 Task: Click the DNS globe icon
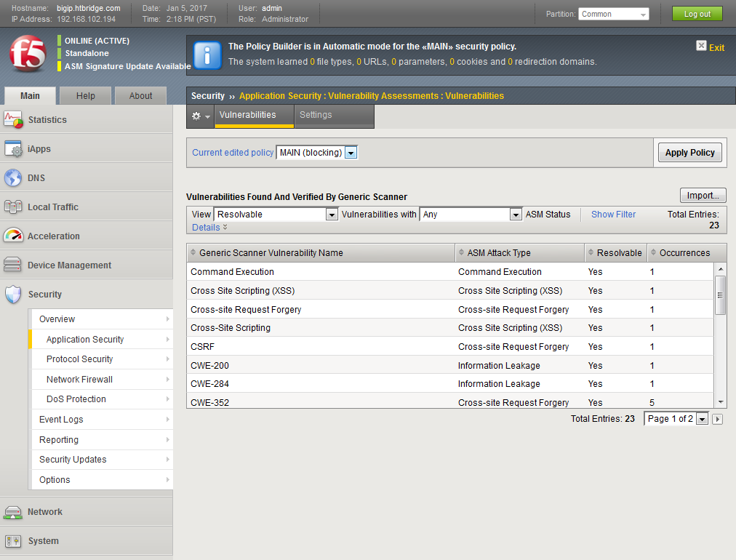(14, 178)
